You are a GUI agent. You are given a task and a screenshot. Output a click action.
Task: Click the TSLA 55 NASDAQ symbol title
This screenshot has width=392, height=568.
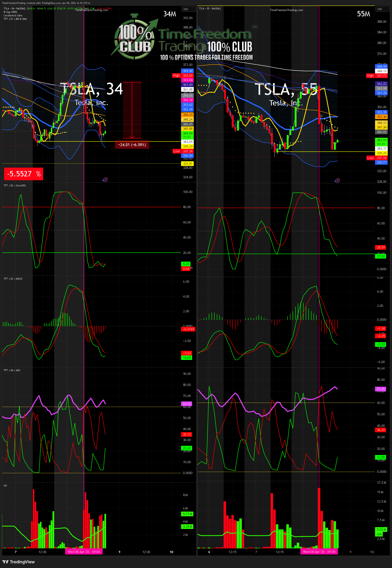click(210, 9)
